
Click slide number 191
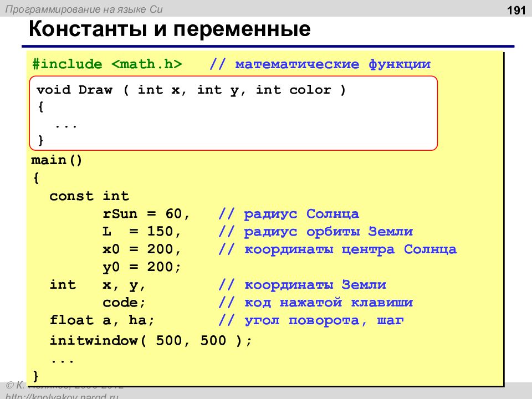pyautogui.click(x=516, y=11)
